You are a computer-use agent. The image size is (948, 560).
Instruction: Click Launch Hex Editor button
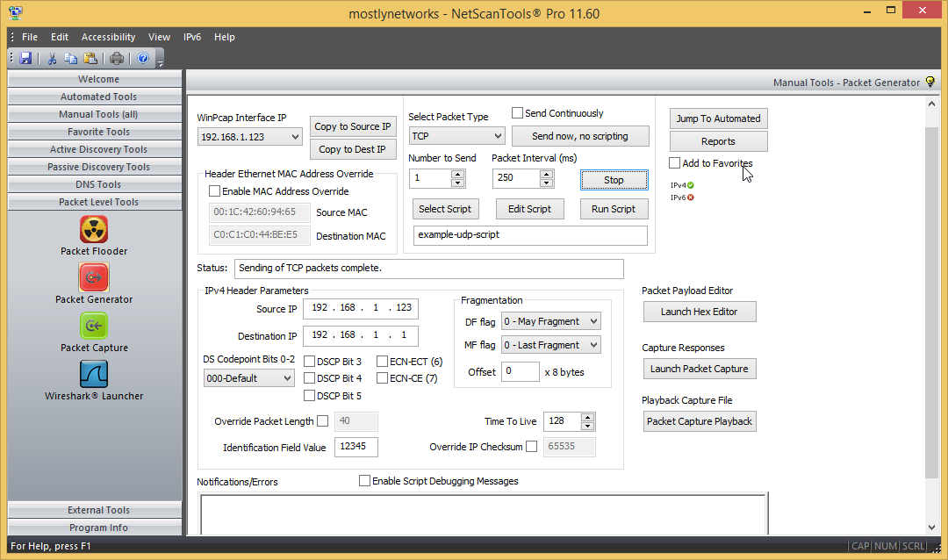pos(700,312)
